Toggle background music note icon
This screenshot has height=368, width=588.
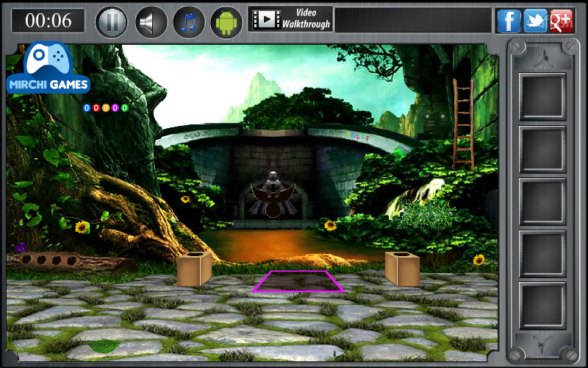(189, 22)
